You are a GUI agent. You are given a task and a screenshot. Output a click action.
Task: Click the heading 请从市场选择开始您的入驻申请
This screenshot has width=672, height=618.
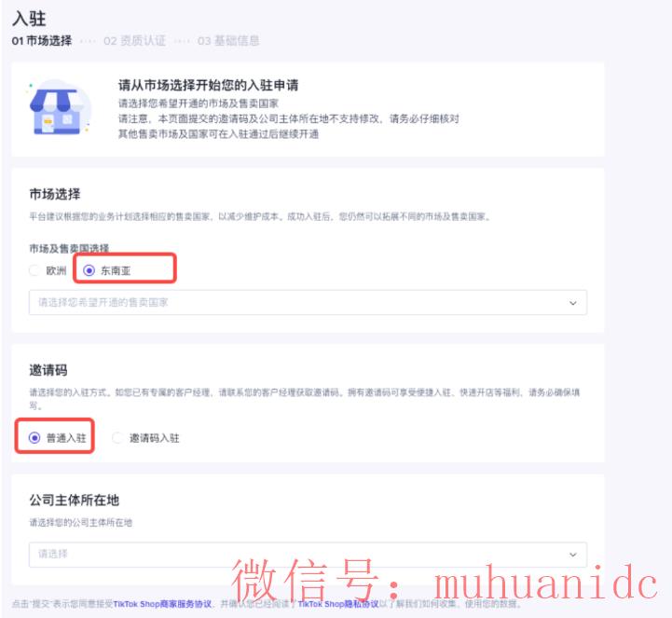(x=208, y=85)
